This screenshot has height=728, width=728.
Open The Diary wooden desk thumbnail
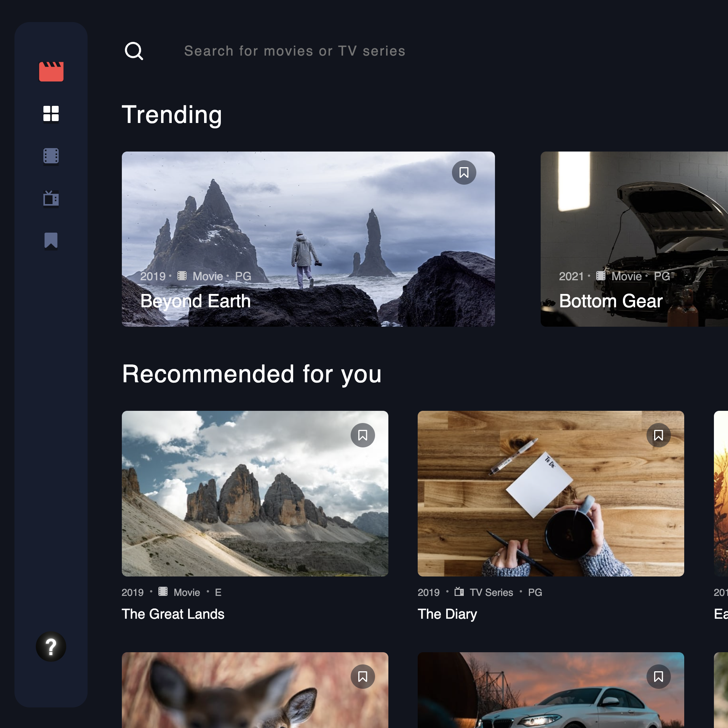(x=551, y=493)
